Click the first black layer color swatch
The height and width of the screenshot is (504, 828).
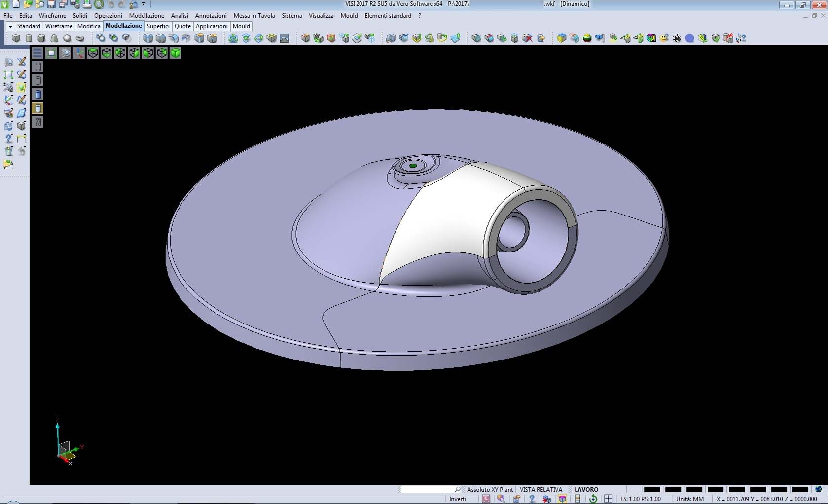click(651, 489)
